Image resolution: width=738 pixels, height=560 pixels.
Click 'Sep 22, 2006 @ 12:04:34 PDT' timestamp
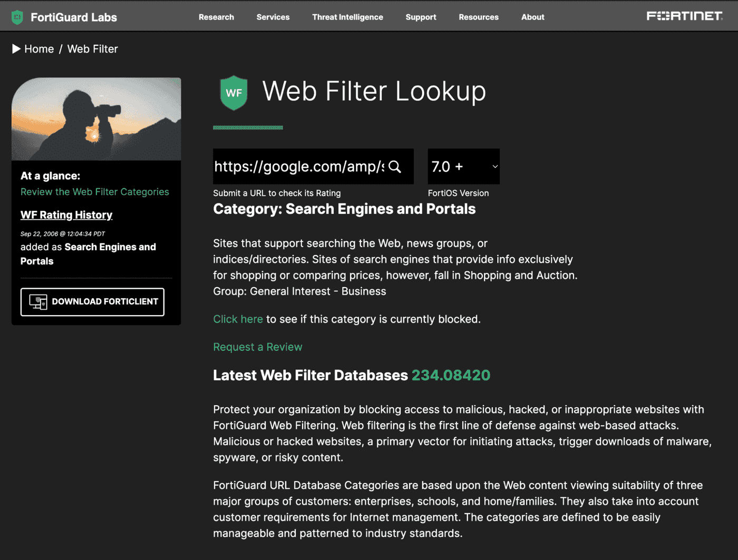tap(63, 234)
